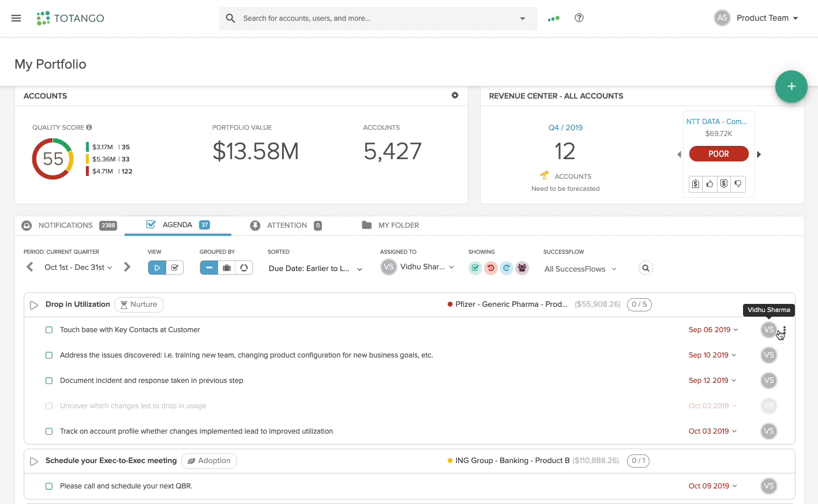Click the green loading dots icon
The width and height of the screenshot is (818, 504).
click(554, 18)
